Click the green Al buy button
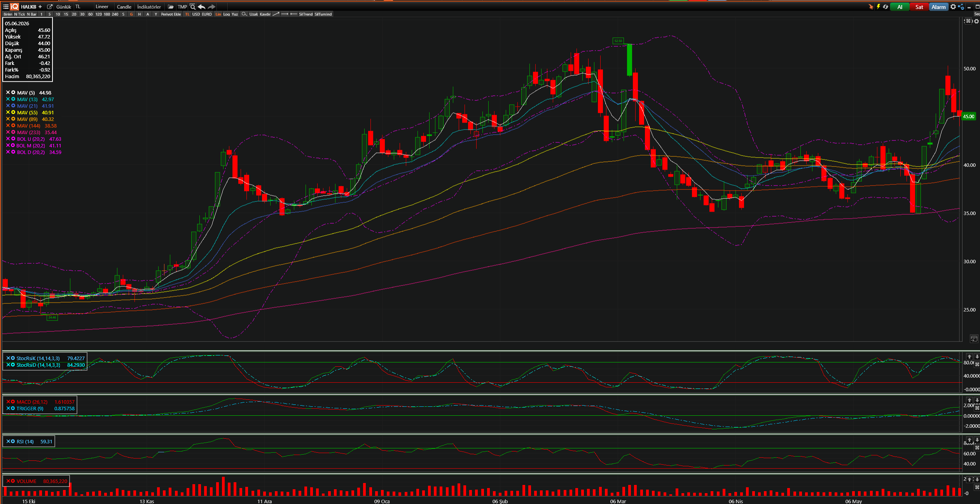The image size is (980, 504). (x=900, y=7)
